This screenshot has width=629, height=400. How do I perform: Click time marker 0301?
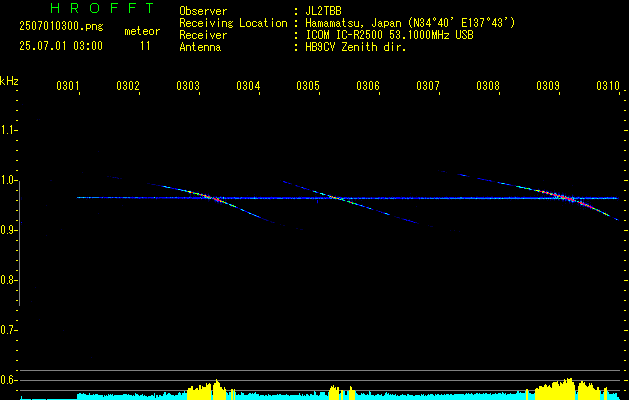(67, 86)
